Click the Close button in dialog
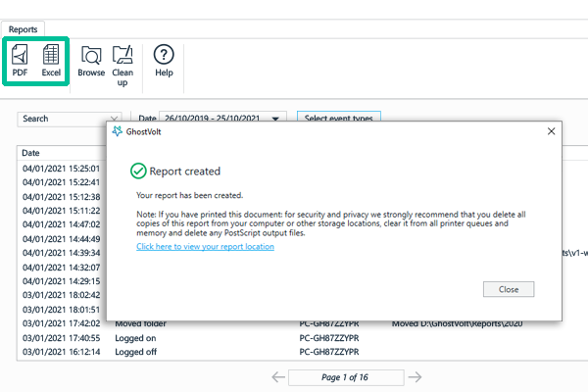Image resolution: width=588 pixels, height=392 pixels. point(509,289)
